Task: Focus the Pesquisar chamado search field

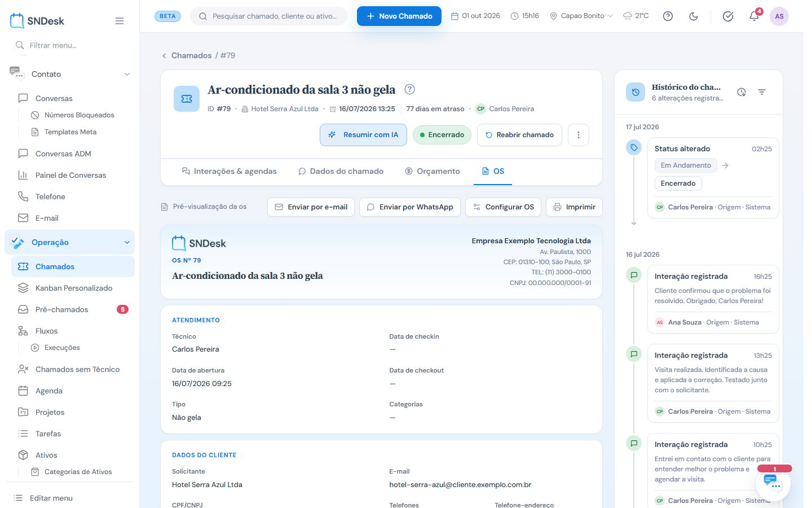Action: point(269,16)
